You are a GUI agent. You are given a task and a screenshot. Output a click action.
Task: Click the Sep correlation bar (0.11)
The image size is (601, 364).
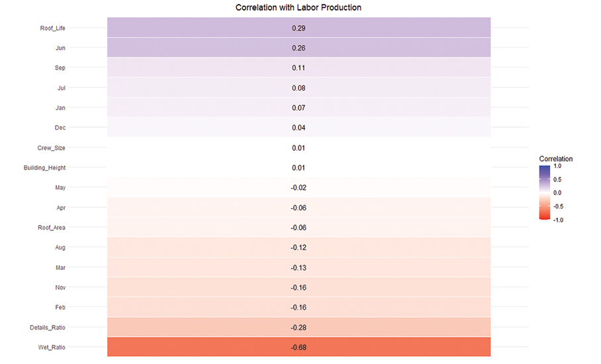pyautogui.click(x=299, y=68)
